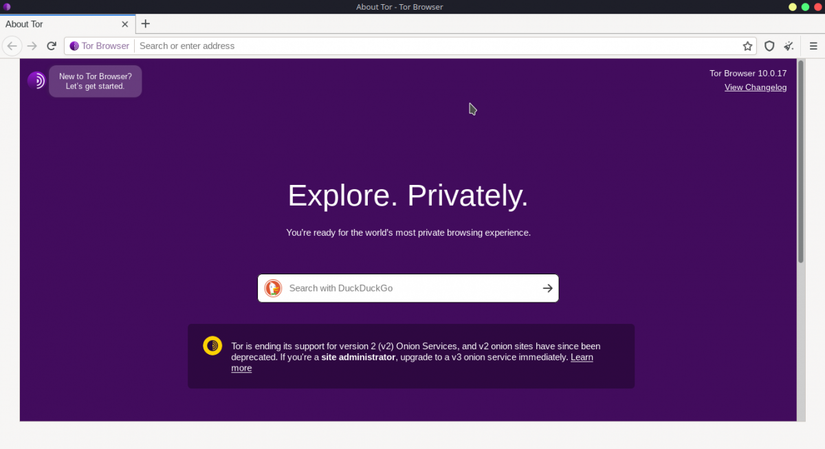Viewport: 825px width, 449px height.
Task: Click the DuckDuckGo logo in search box
Action: tap(273, 288)
